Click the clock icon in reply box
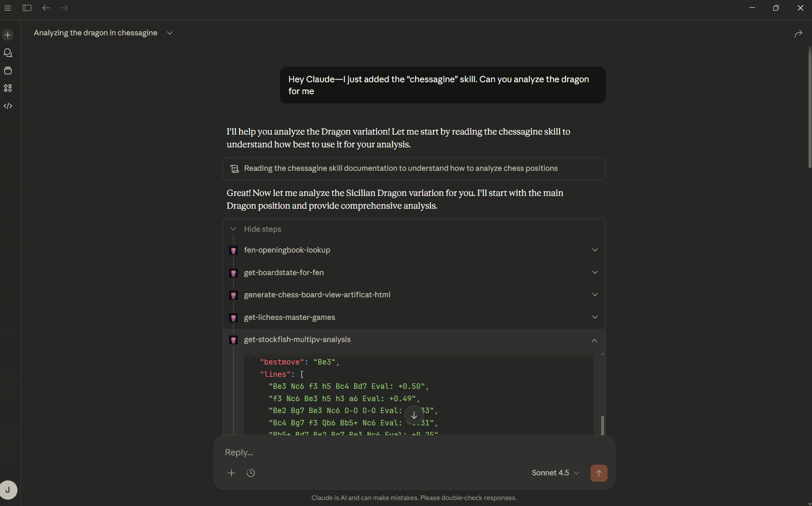This screenshot has width=812, height=506. 251,473
